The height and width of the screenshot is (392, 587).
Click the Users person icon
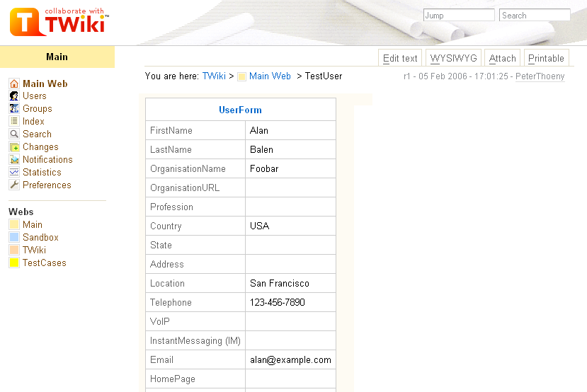14,96
